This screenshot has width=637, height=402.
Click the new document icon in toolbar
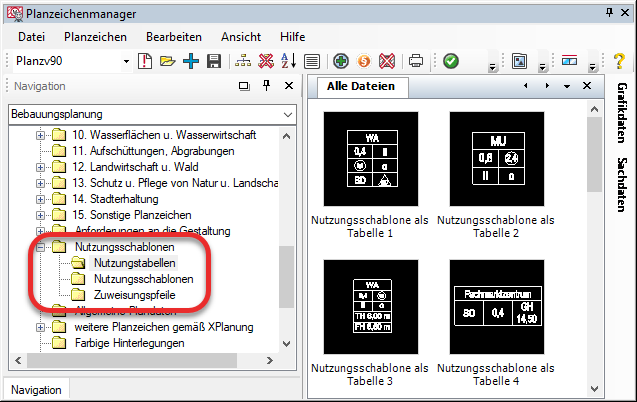146,62
